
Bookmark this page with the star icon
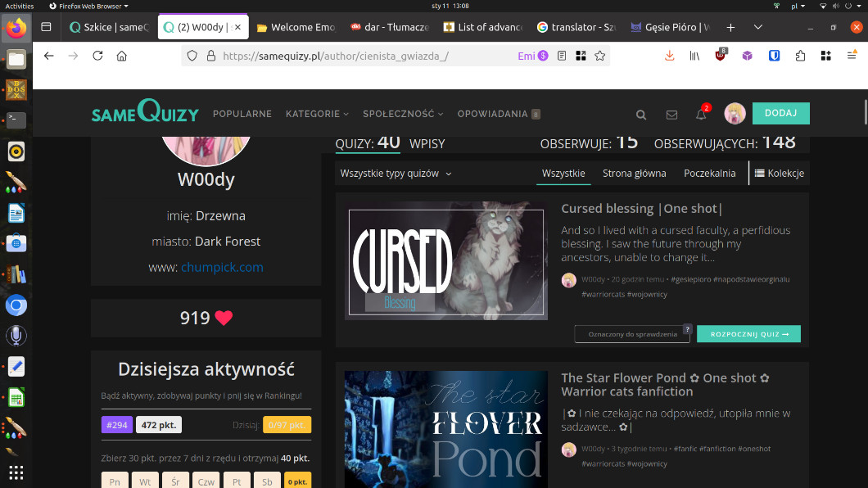(x=600, y=56)
